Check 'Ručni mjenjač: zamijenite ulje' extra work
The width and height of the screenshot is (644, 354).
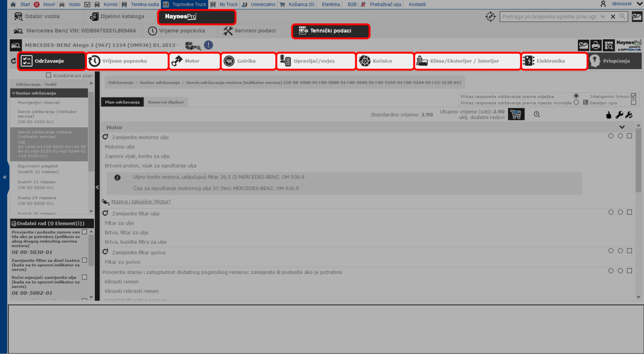84,277
